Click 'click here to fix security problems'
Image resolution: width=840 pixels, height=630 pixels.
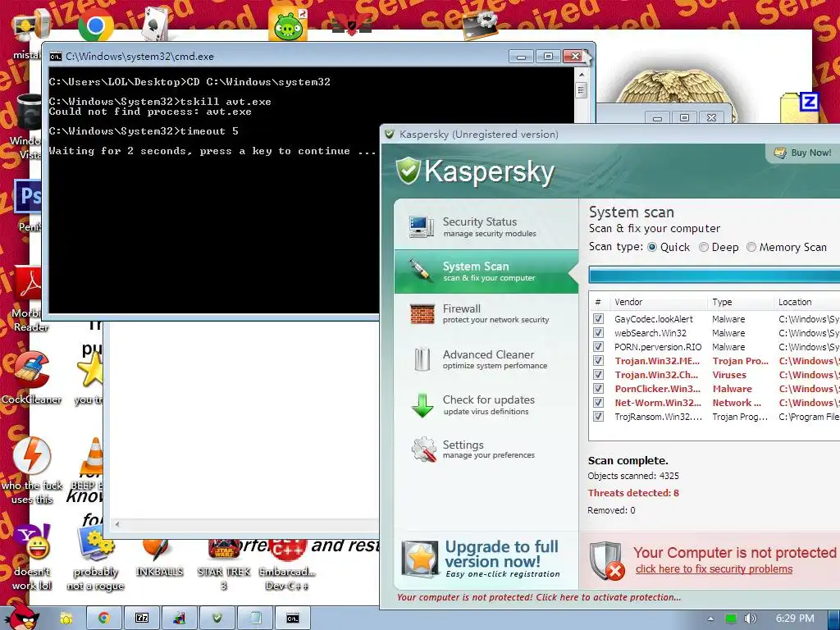[714, 569]
